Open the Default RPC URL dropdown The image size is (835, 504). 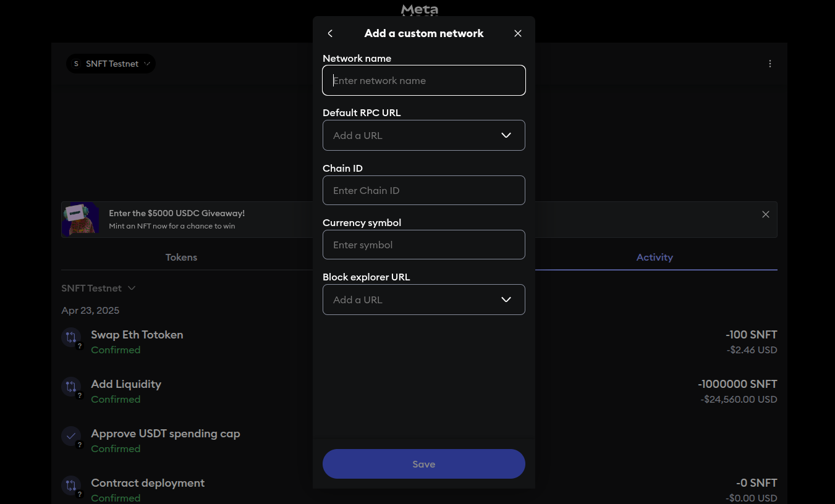coord(424,135)
